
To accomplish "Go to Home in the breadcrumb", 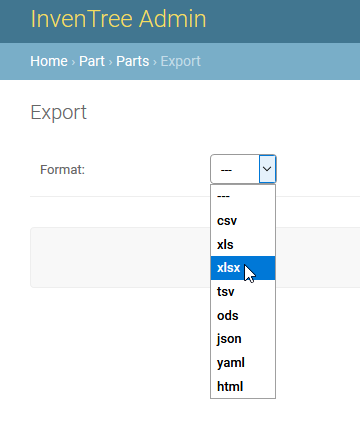I will pos(49,61).
